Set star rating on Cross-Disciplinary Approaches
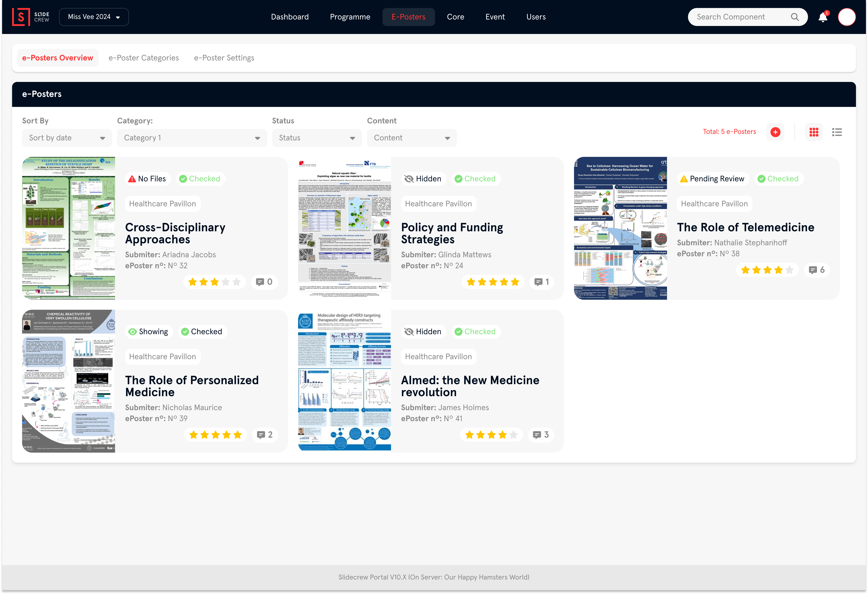This screenshot has height=594, width=868. (x=214, y=282)
